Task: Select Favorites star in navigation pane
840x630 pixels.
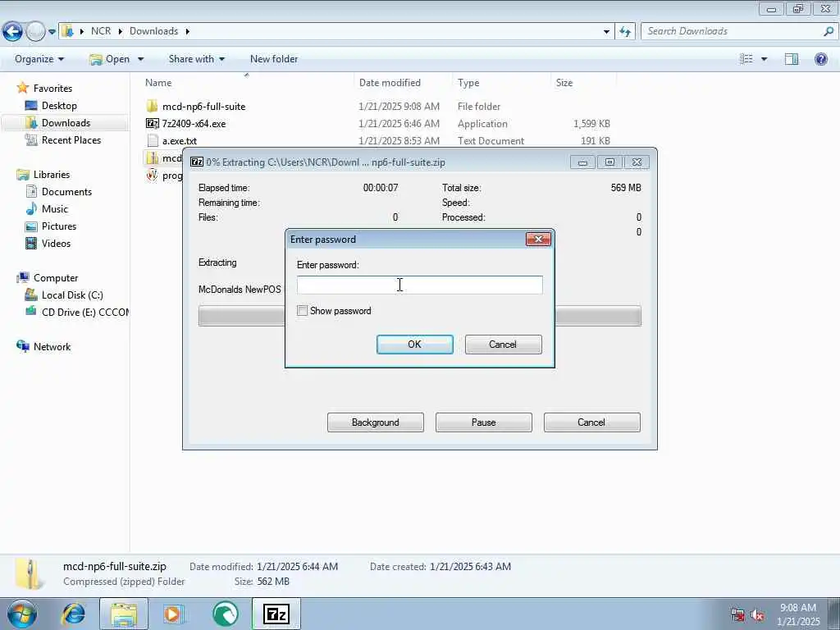Action: pos(22,87)
